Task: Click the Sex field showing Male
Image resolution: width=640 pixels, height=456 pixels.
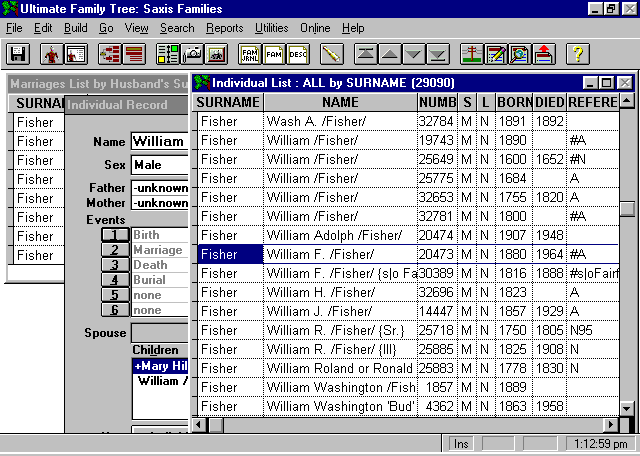Action: [160, 165]
